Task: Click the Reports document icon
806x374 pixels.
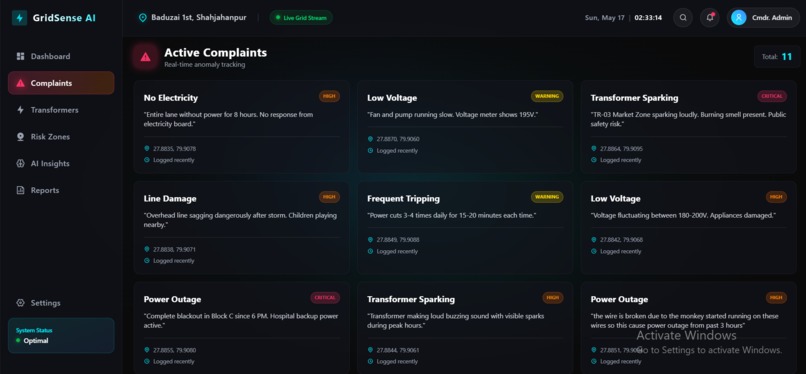Action: pos(21,190)
